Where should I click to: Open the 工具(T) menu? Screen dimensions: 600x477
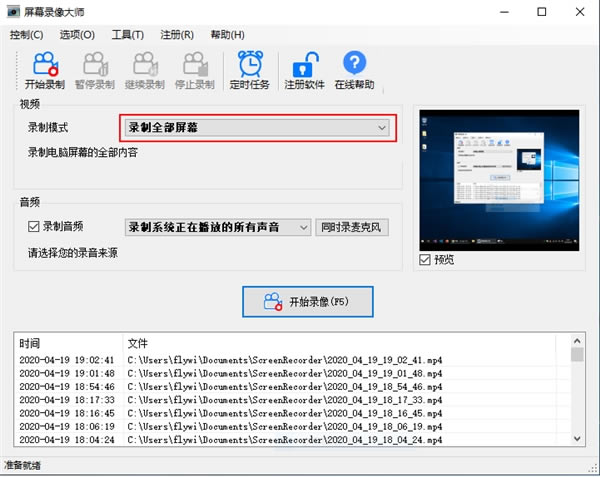127,35
